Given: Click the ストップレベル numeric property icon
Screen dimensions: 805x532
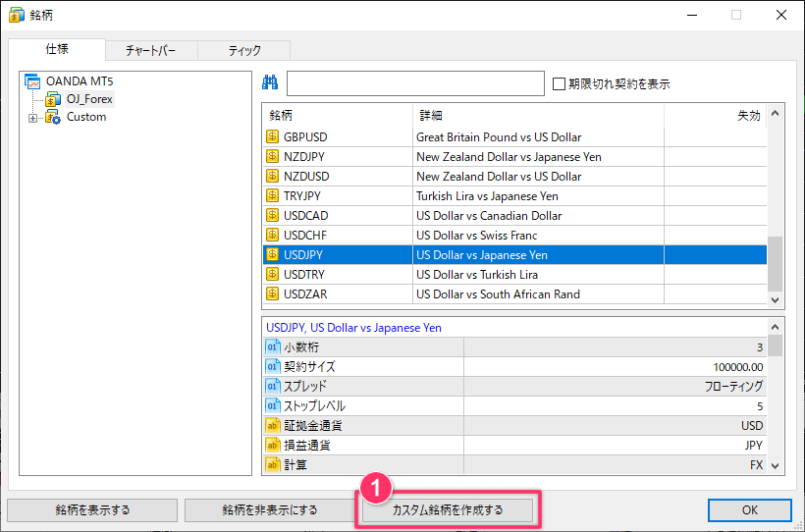Looking at the screenshot, I should click(273, 405).
